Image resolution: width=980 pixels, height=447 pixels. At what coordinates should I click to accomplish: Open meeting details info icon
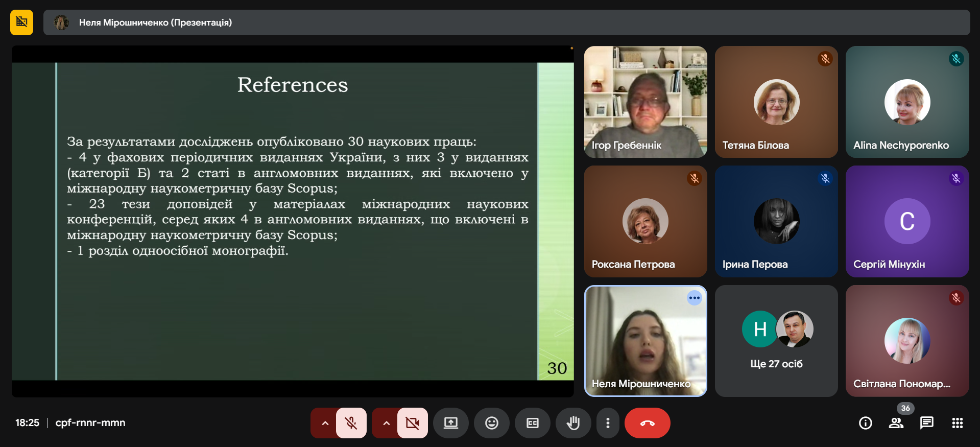click(865, 423)
